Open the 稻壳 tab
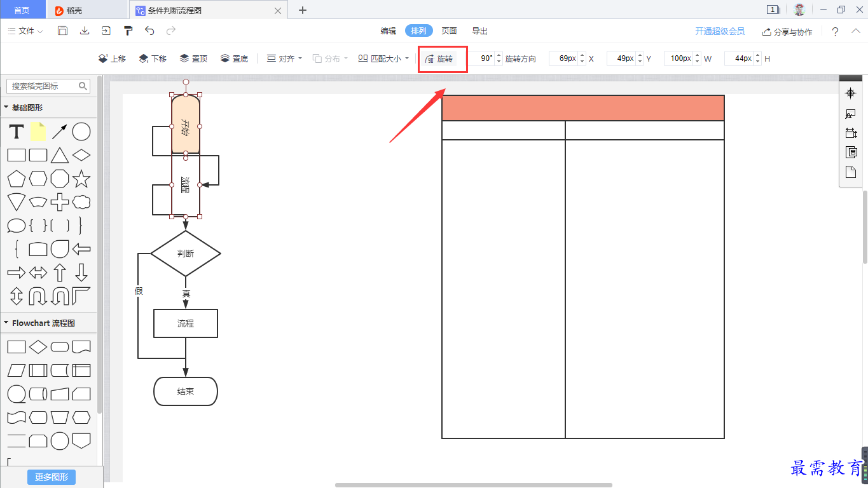Image resolution: width=868 pixels, height=488 pixels. pyautogui.click(x=88, y=10)
